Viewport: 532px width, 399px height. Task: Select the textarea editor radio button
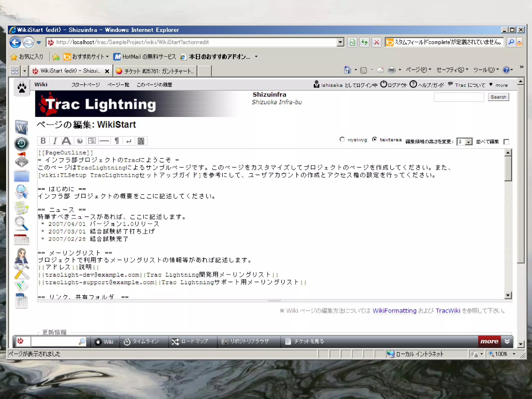pyautogui.click(x=374, y=139)
